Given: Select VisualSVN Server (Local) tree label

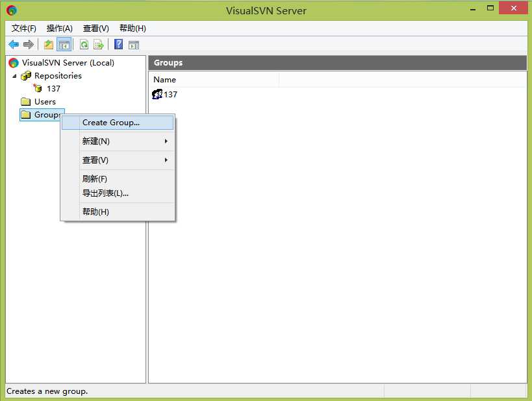Looking at the screenshot, I should (x=68, y=63).
